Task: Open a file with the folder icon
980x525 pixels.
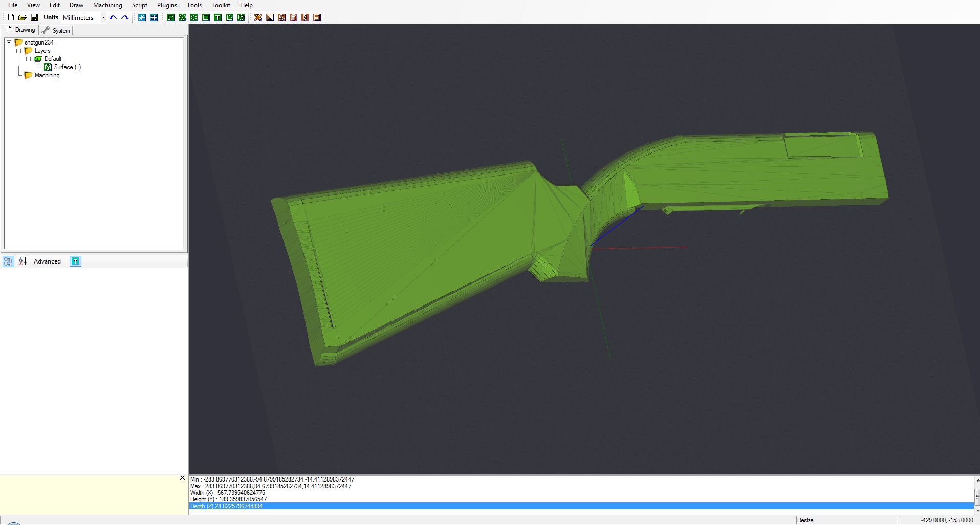Action: coord(22,18)
